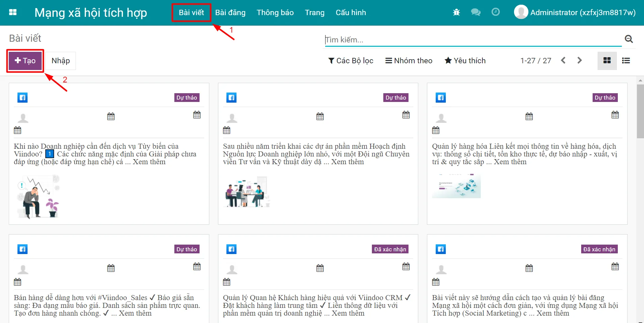Click lower-left calendar icon on 'Quản lý hàng hóa' card

pos(436,130)
